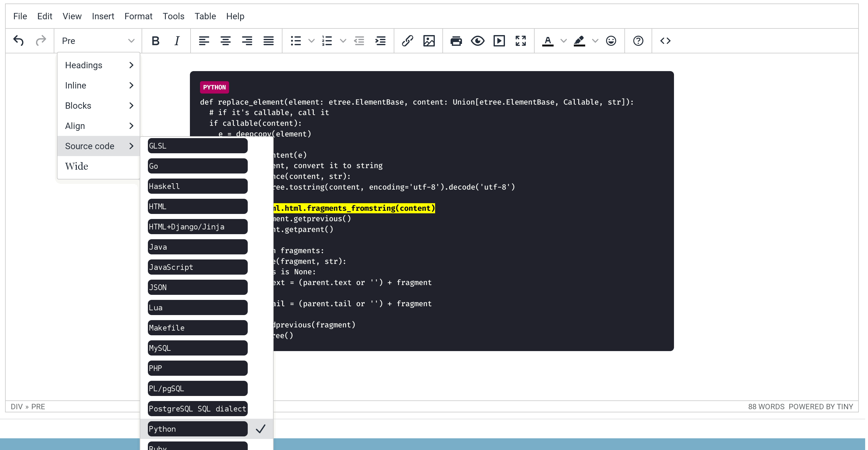Click the DIV element path item
Viewport: 868px width, 450px height.
[x=16, y=406]
